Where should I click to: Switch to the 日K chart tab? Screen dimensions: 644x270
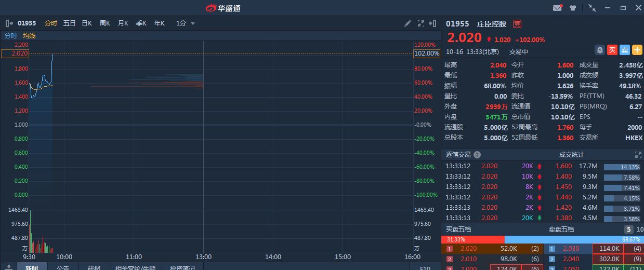(87, 23)
